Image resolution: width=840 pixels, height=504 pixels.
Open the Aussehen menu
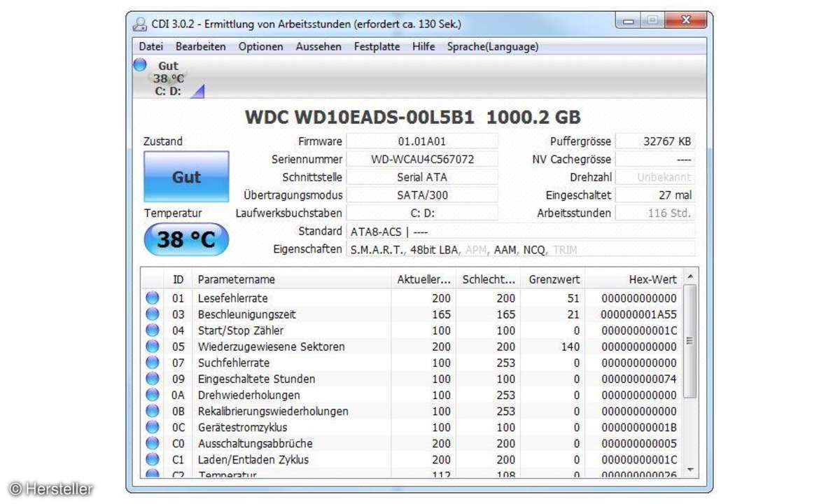click(318, 47)
